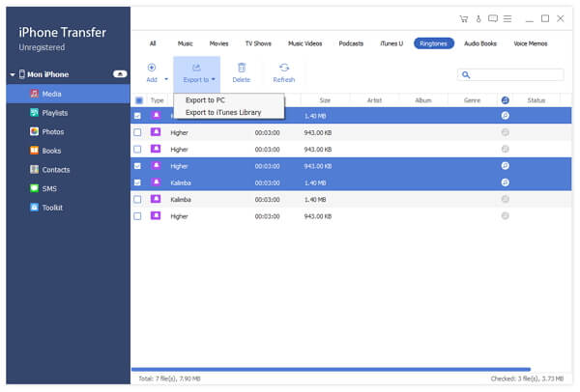Check the unselected Kalimba row checkbox
The height and width of the screenshot is (392, 580).
(x=137, y=200)
